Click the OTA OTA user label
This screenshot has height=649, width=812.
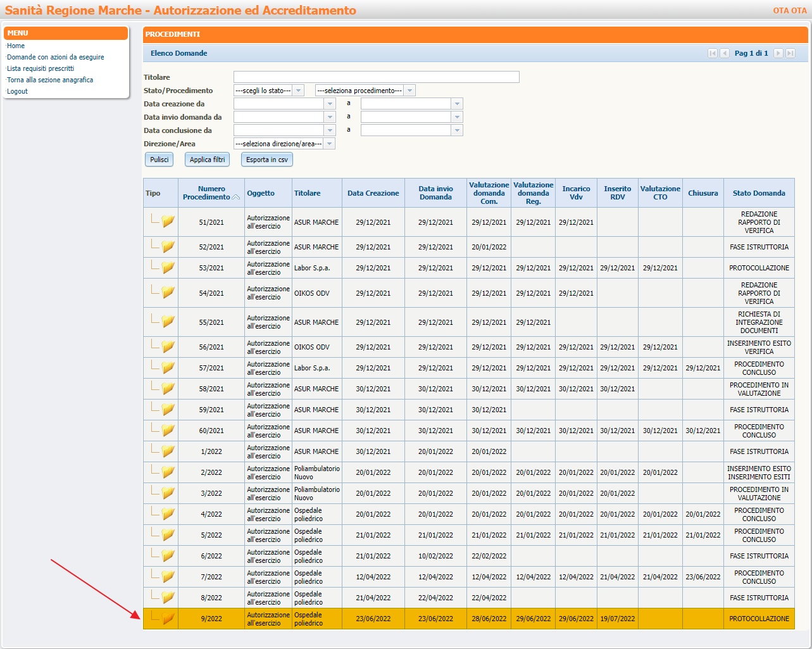point(790,11)
